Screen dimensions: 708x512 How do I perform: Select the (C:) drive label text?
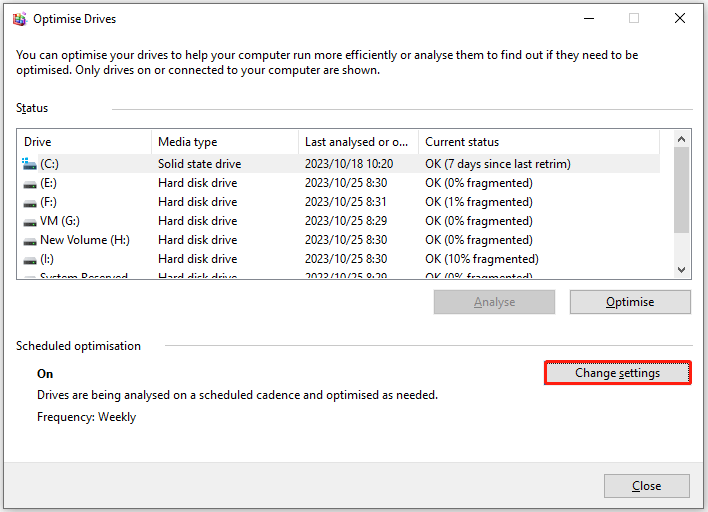(x=49, y=164)
